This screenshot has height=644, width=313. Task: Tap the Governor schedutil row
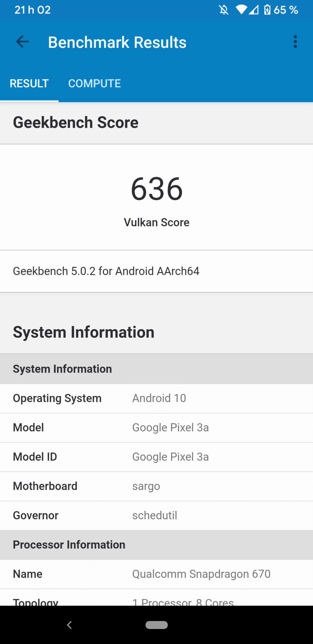coord(156,515)
